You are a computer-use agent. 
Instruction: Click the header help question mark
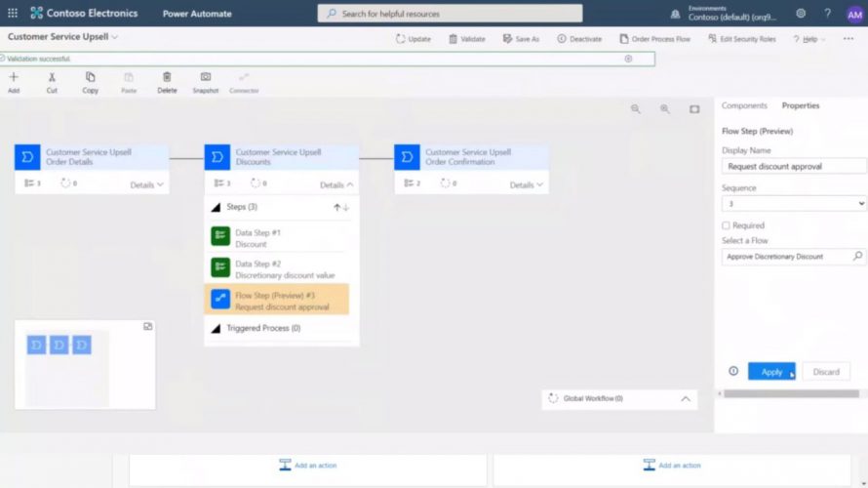pyautogui.click(x=827, y=14)
